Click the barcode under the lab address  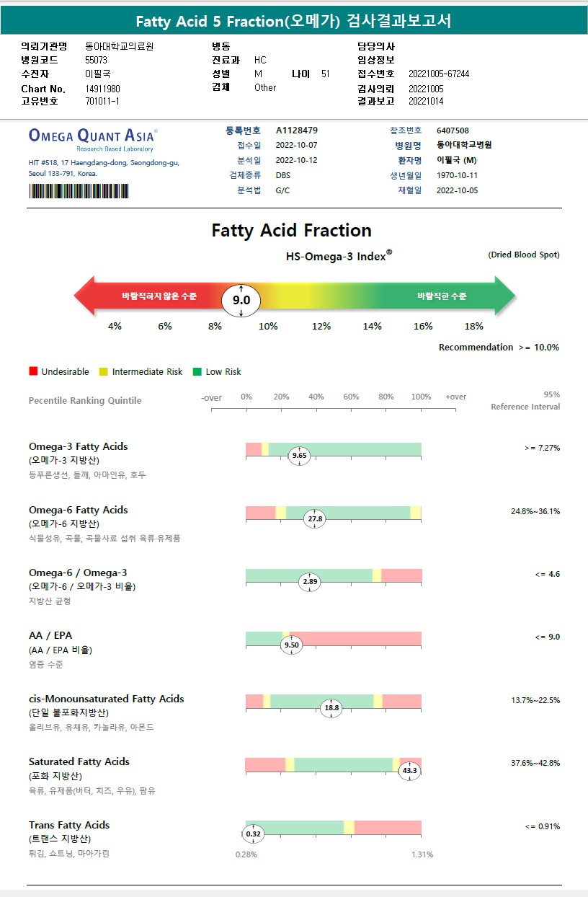click(79, 191)
